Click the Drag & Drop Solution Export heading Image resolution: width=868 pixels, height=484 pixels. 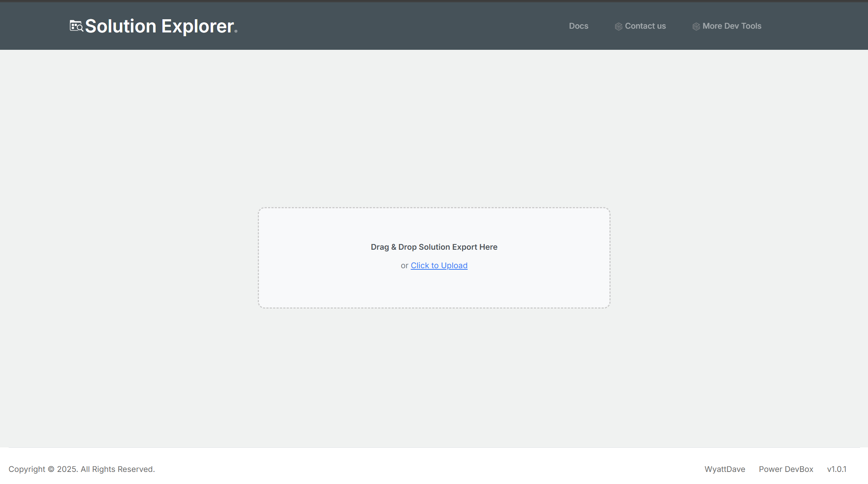(x=434, y=247)
